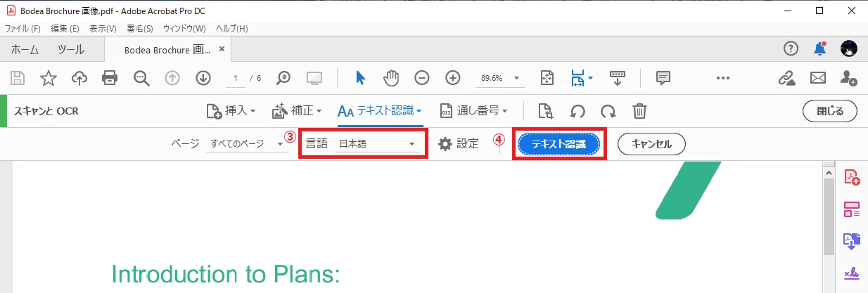Image resolution: width=868 pixels, height=293 pixels.
Task: Close the Bodea Brochure tab
Action: [222, 50]
